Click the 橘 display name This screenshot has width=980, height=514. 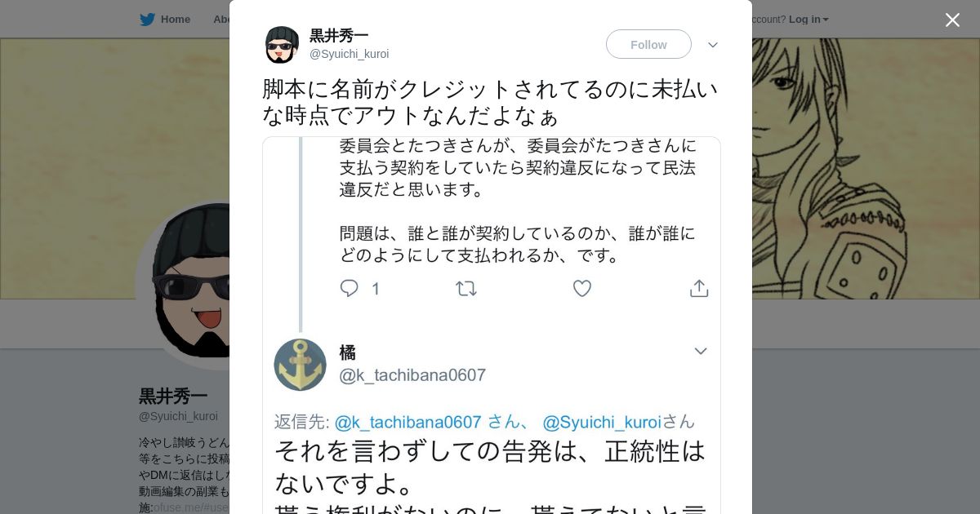348,352
